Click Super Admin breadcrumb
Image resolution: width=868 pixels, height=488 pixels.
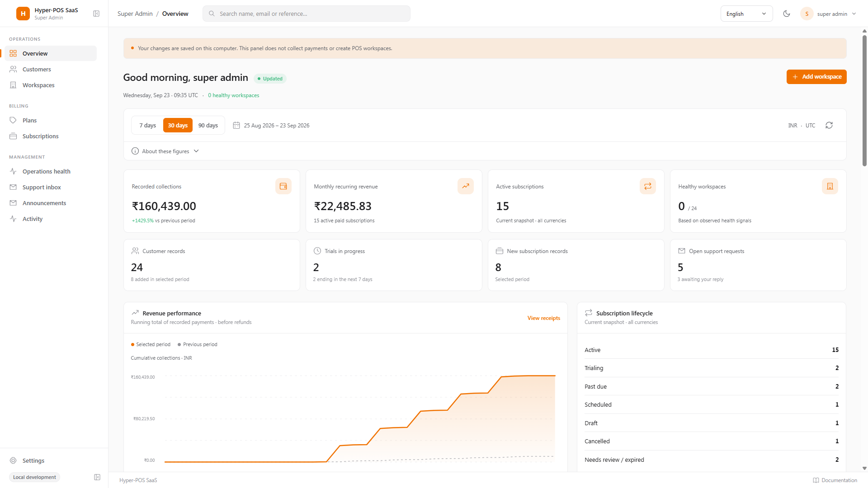pos(135,14)
